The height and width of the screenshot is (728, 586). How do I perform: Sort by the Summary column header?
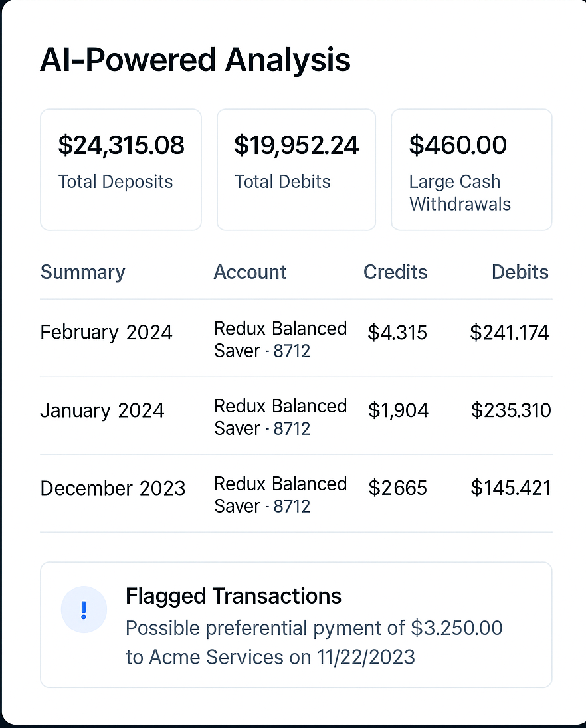point(82,272)
